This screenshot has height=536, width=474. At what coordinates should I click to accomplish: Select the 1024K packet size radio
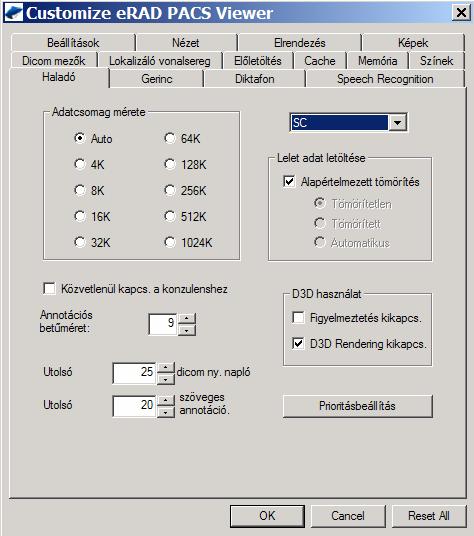coord(188,242)
